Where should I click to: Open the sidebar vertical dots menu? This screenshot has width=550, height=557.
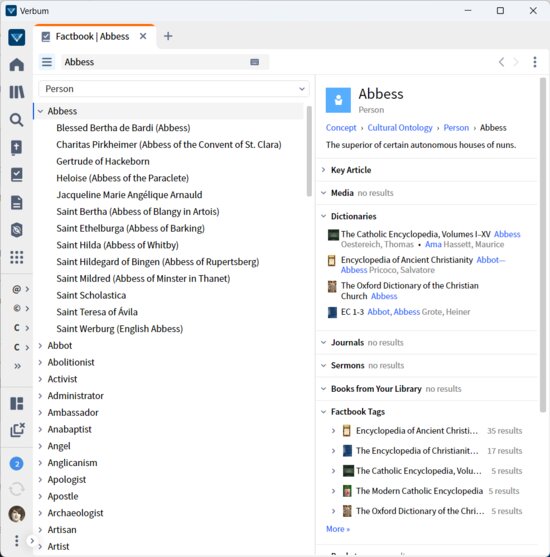point(17,540)
